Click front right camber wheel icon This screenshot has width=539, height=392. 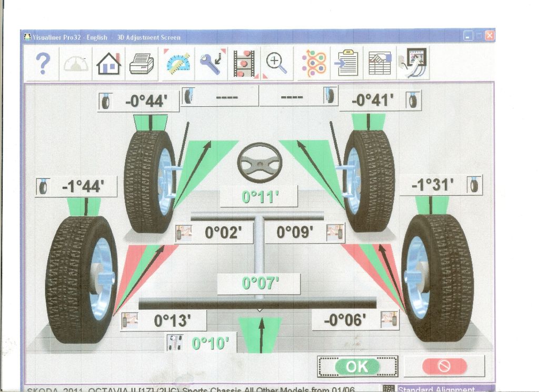click(413, 100)
